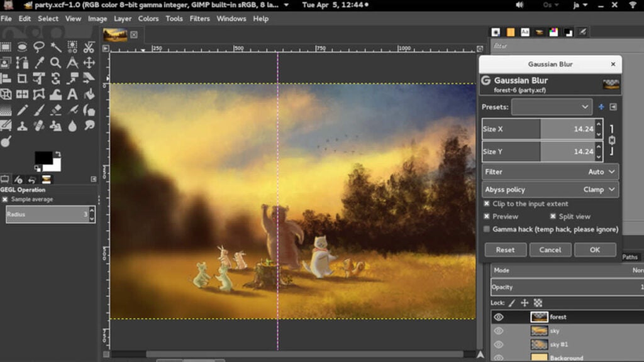Viewport: 644px width, 362px height.
Task: Choose the Crop tool
Action: 23,79
